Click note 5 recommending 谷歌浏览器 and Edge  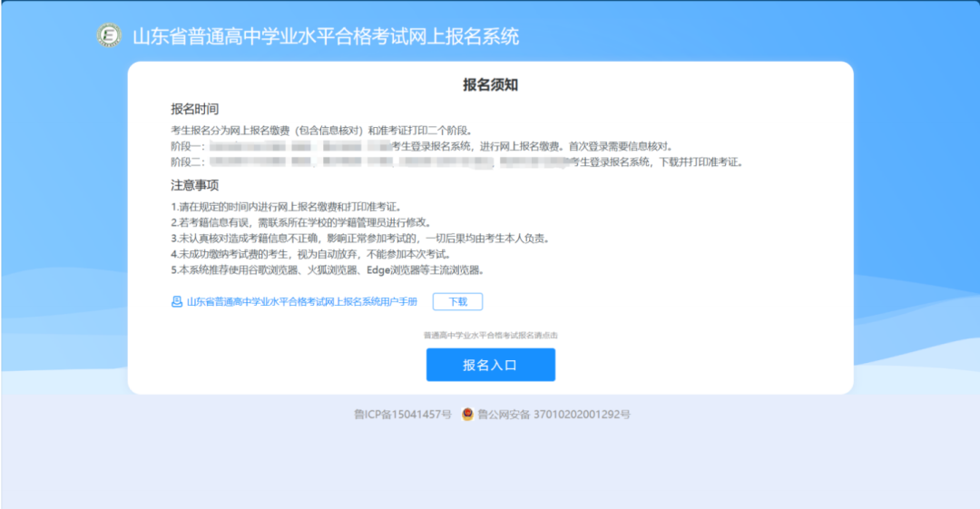click(x=328, y=270)
